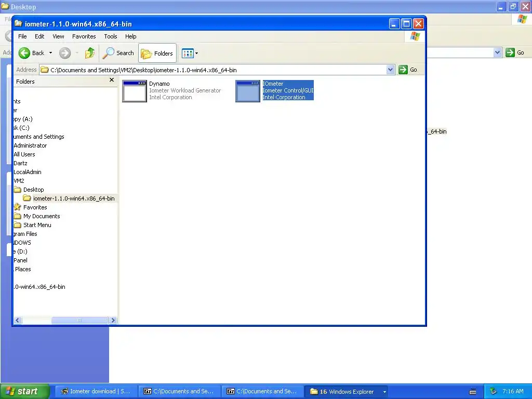
Task: Select Floppy (A:) drive in tree
Action: (23, 119)
